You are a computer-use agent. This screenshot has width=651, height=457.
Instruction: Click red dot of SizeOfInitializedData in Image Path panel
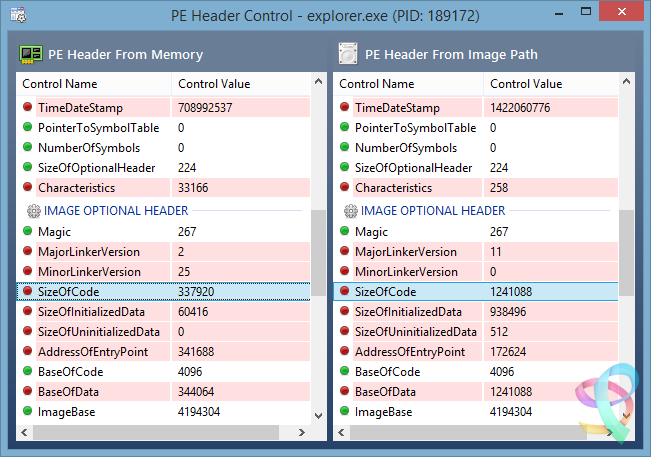pos(344,311)
